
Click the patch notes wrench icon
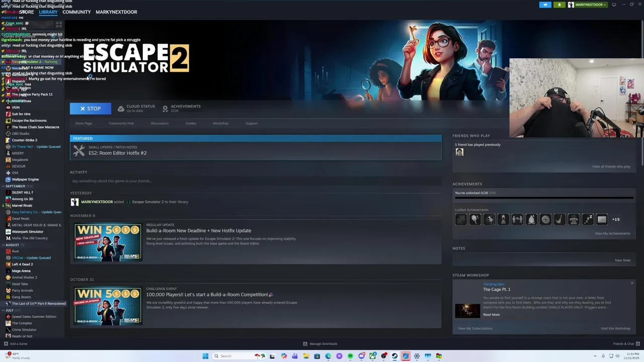click(x=79, y=150)
